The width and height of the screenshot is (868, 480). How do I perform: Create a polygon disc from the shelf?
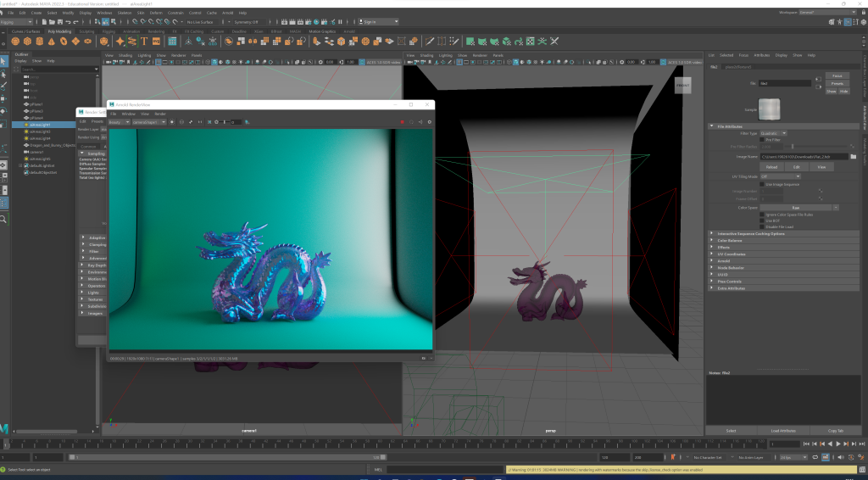(87, 42)
